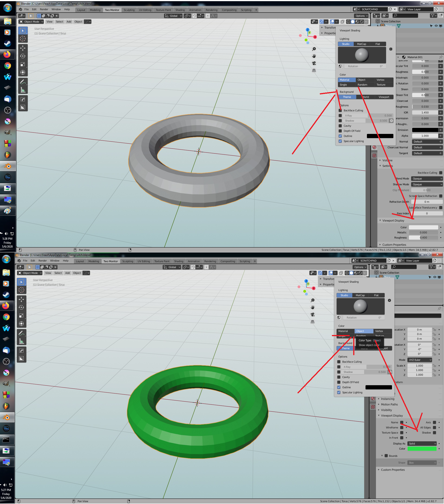Open Shadow Mode dropdown in gray torus window

[427, 184]
